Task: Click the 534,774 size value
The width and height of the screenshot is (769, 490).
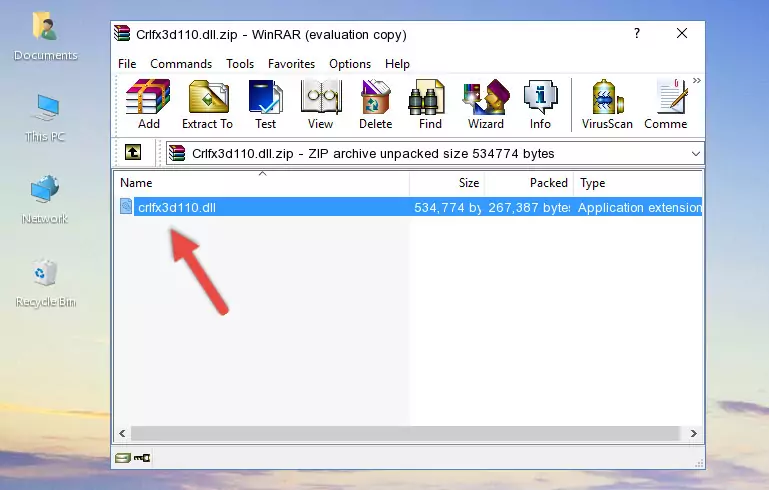Action: [447, 207]
